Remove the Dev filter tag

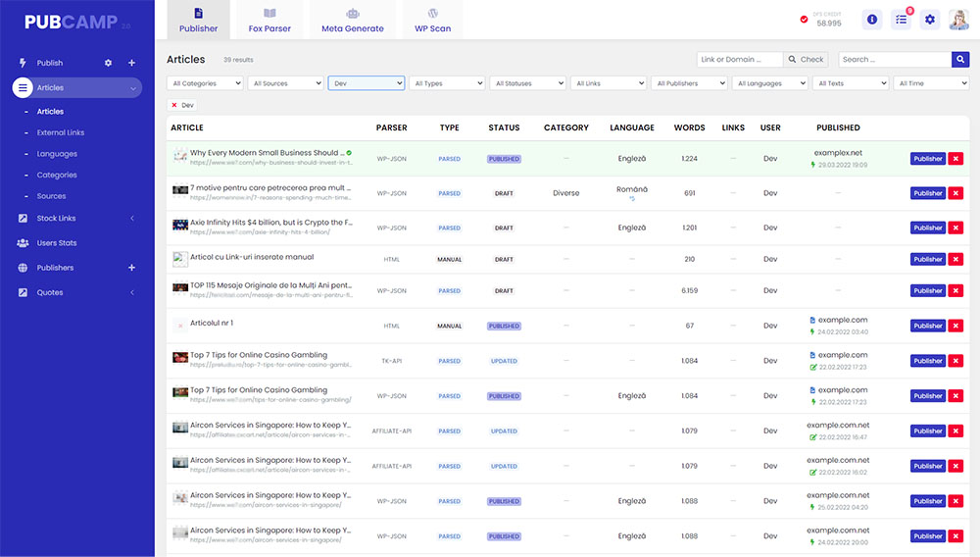[175, 105]
